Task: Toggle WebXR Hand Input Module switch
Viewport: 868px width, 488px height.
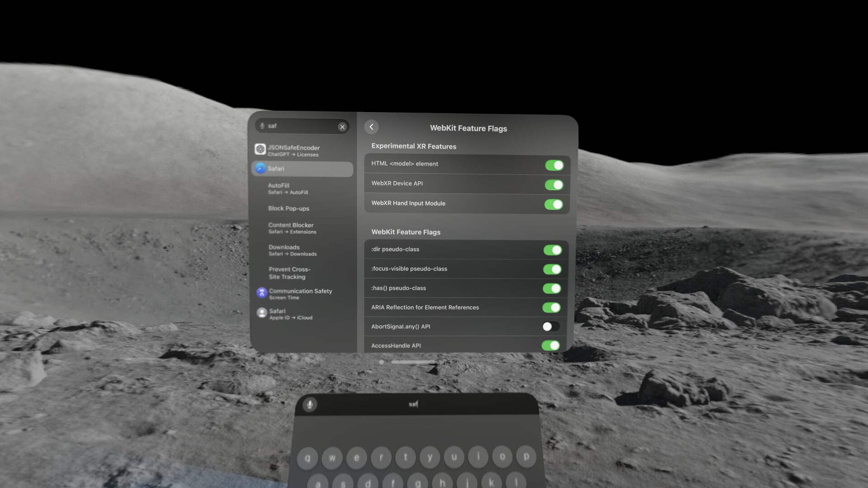Action: point(553,204)
